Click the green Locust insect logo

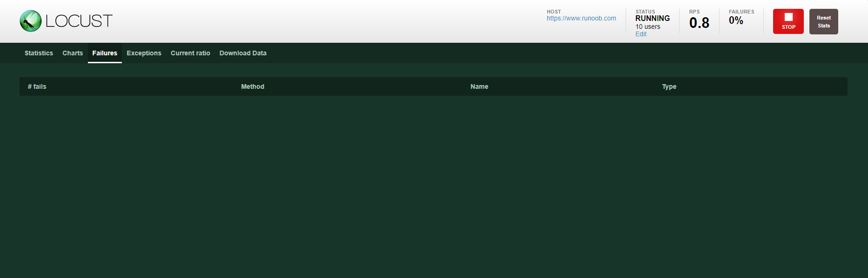[x=31, y=21]
